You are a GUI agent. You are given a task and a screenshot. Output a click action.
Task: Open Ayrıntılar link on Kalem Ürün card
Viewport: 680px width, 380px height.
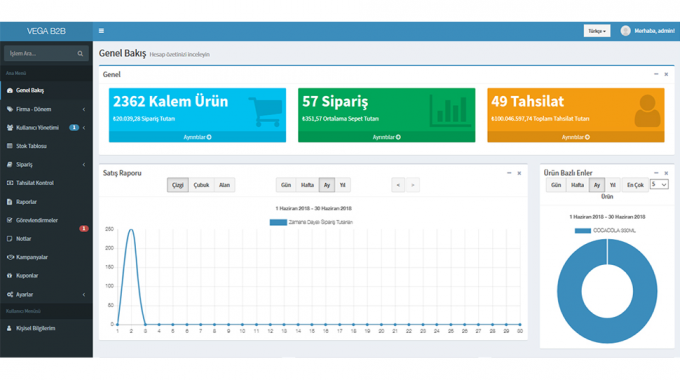click(x=197, y=137)
